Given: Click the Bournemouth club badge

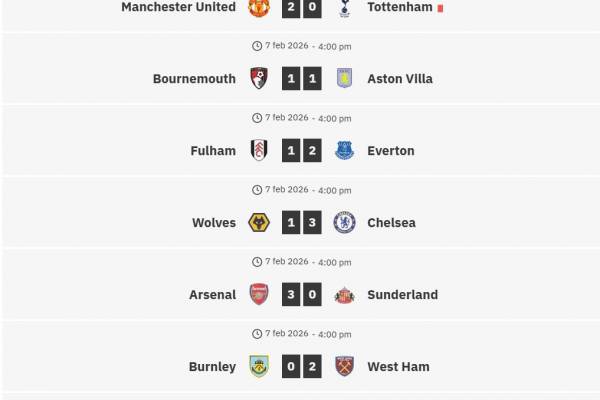Looking at the screenshot, I should (258, 79).
